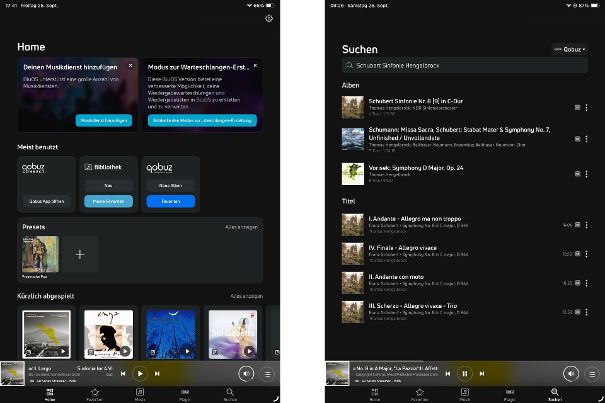Click previous track in Home screen player bar

coord(123,374)
